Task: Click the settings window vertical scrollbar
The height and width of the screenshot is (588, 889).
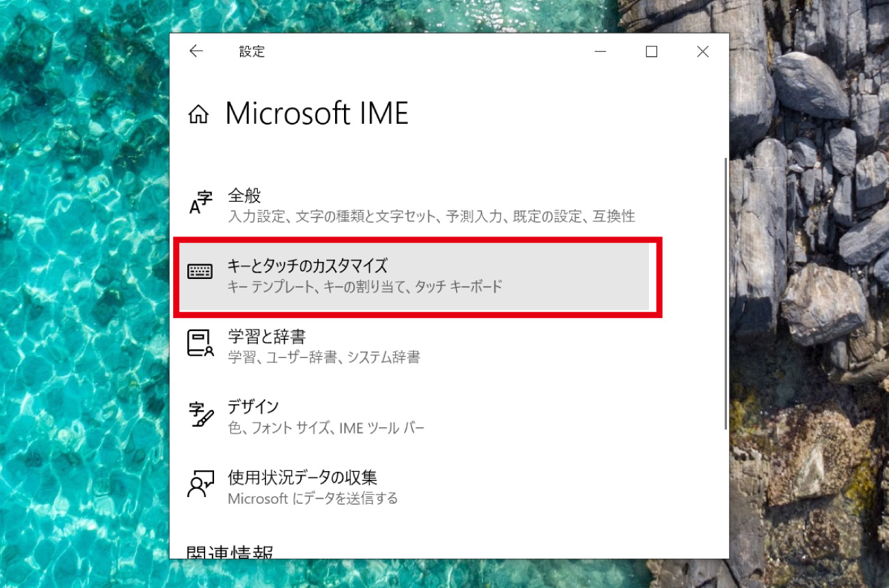Action: [x=726, y=294]
